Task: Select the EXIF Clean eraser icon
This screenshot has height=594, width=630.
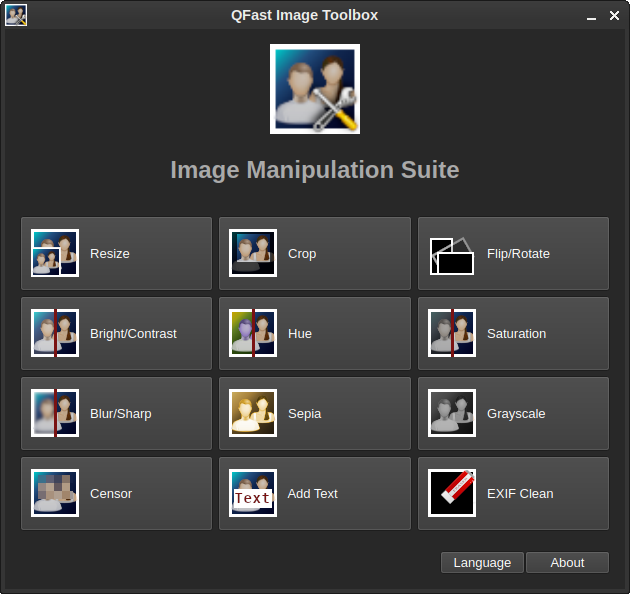Action: pyautogui.click(x=452, y=494)
